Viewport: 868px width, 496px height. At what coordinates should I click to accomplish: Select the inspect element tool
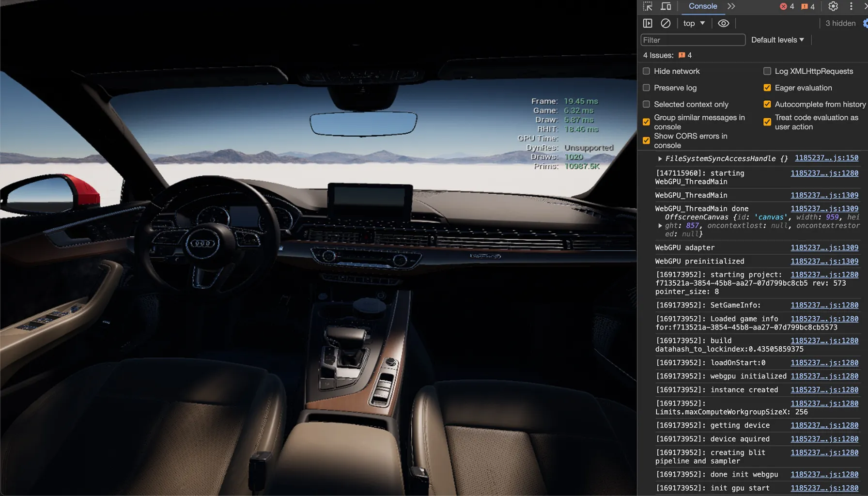647,6
